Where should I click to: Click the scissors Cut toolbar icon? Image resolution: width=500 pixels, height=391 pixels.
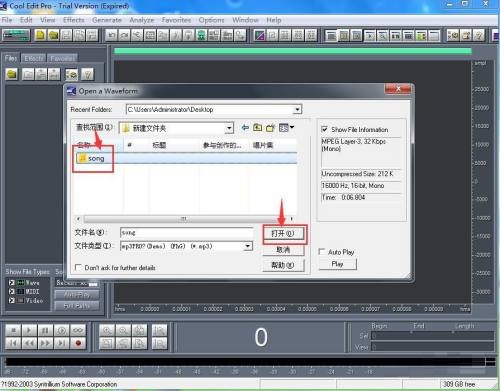(137, 35)
